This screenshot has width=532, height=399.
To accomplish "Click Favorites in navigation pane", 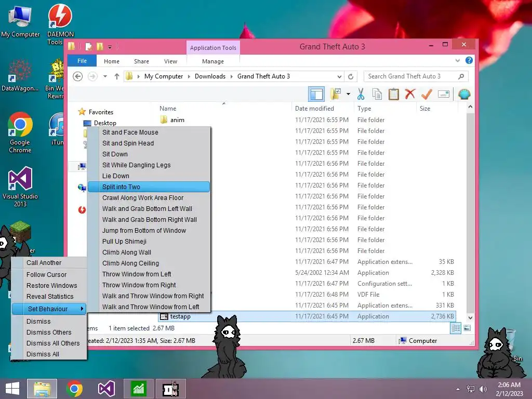I will click(x=101, y=112).
